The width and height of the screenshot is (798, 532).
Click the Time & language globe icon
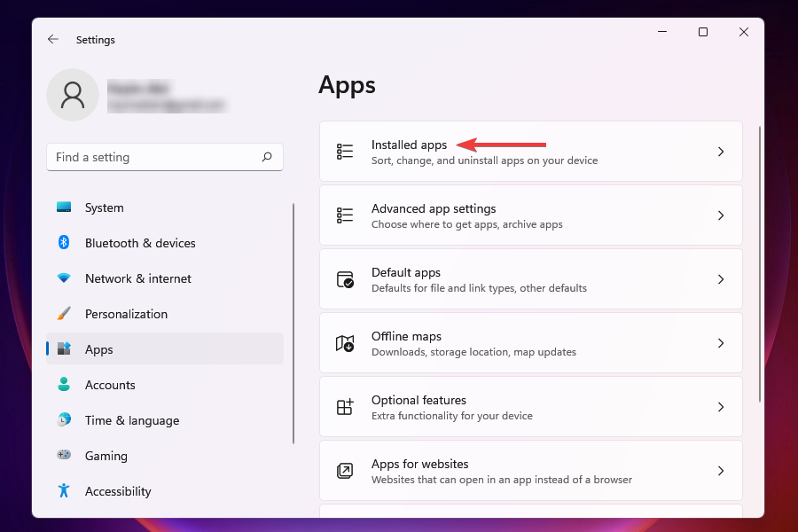(x=64, y=419)
